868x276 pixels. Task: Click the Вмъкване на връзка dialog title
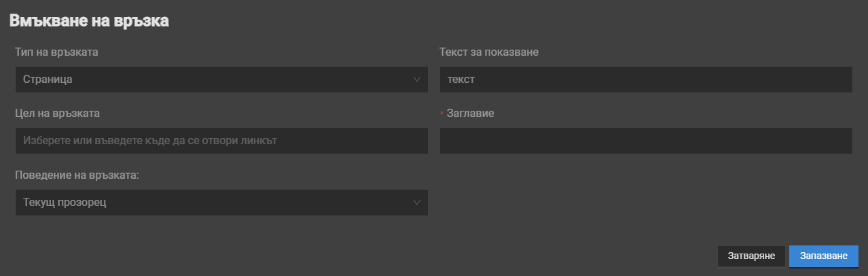click(89, 21)
